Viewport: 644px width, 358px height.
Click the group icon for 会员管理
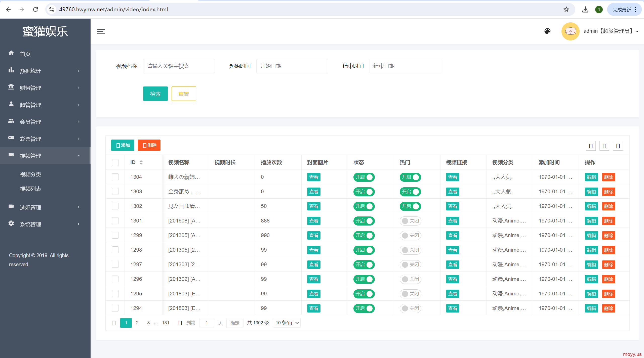pos(11,121)
